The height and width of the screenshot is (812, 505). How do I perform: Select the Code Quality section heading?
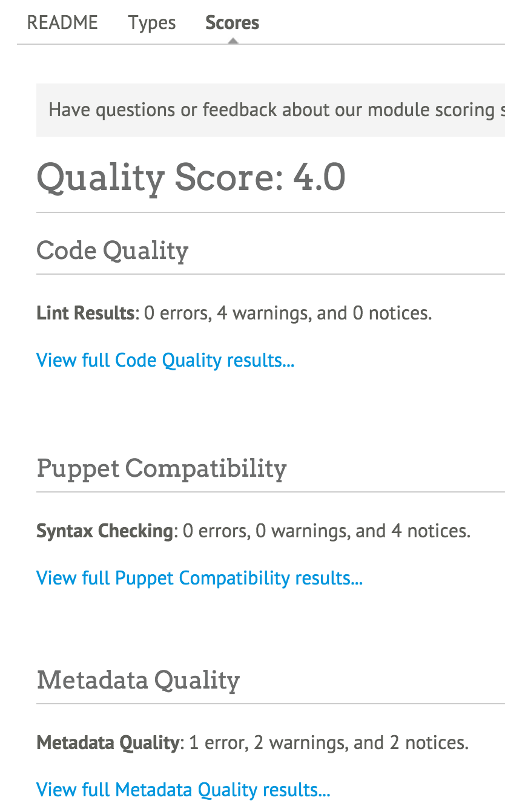113,250
